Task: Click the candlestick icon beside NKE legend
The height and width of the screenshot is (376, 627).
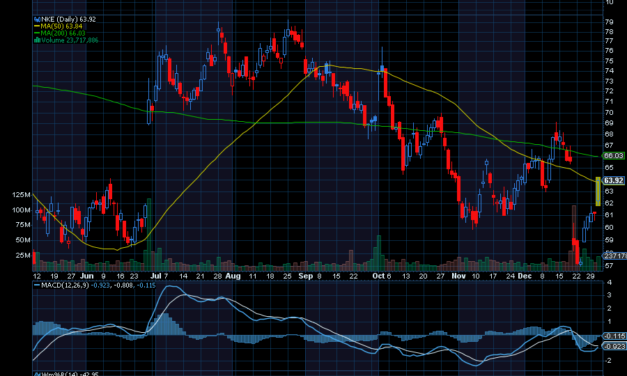Action: coord(37,19)
